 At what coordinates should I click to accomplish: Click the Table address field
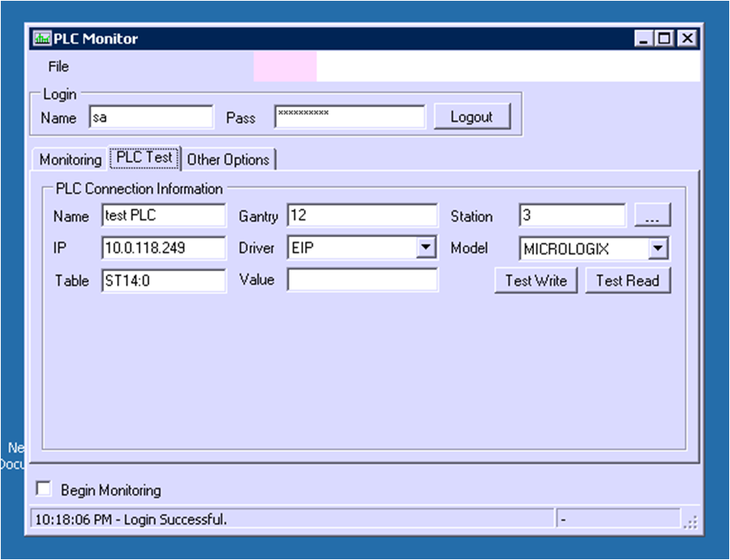pos(164,281)
